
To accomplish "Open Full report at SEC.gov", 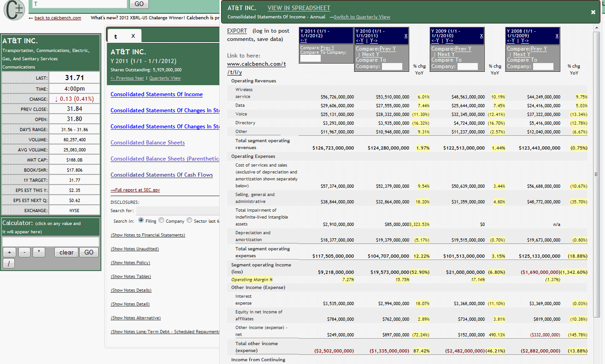I will pos(135,190).
